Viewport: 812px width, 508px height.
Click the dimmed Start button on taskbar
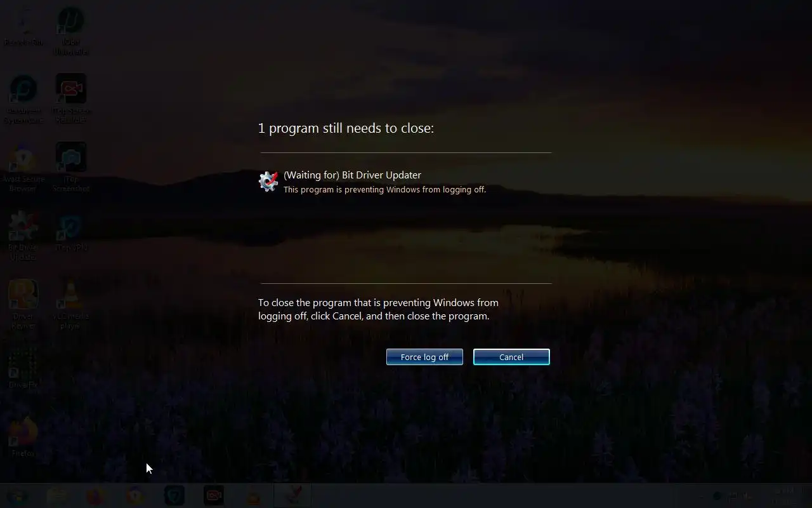coord(18,496)
